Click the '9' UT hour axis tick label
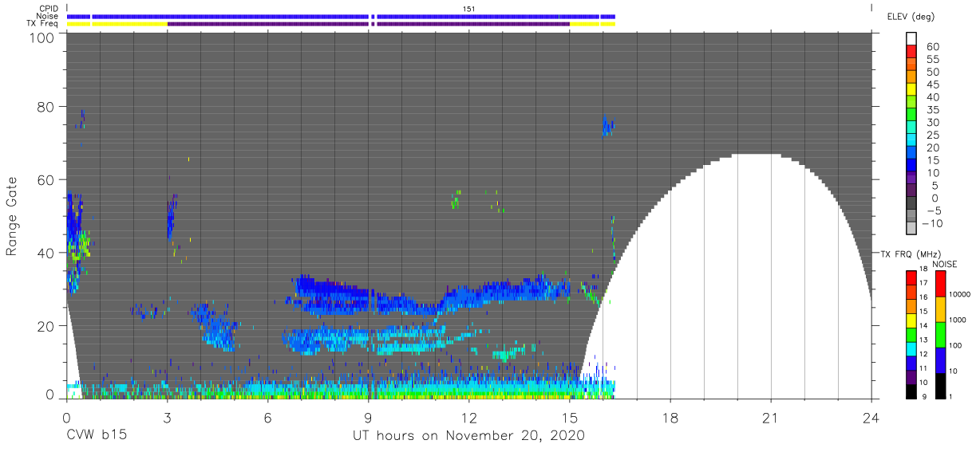Image resolution: width=980 pixels, height=452 pixels. tap(368, 417)
